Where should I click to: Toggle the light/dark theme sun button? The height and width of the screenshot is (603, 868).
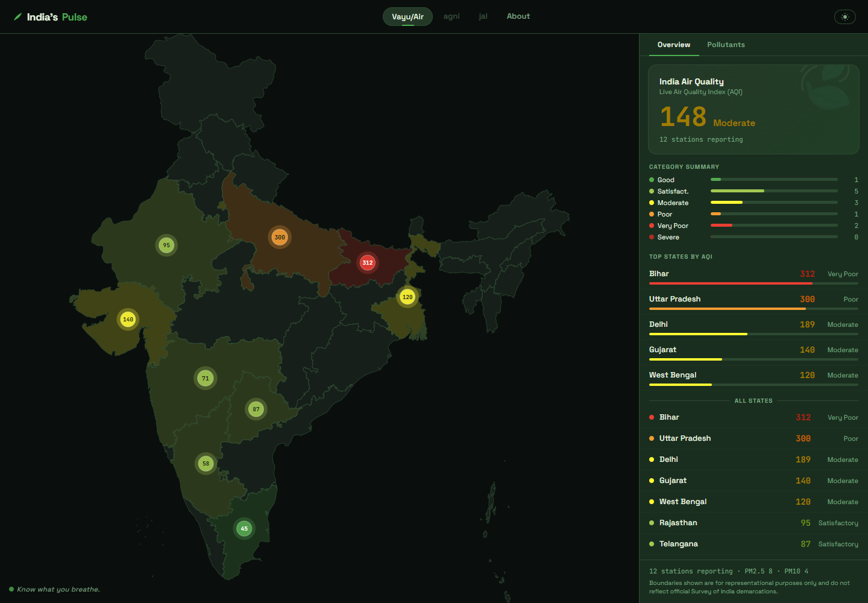(x=844, y=17)
